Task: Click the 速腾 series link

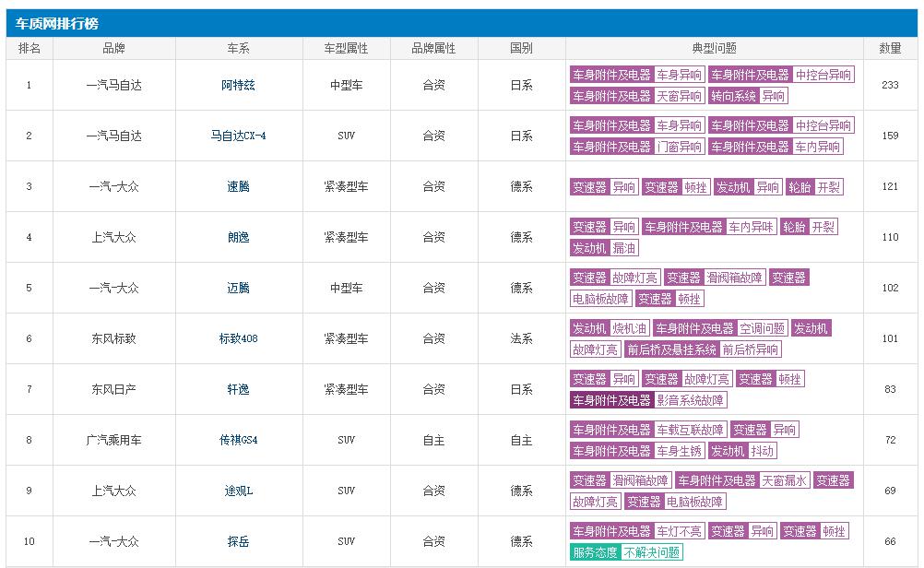Action: [x=238, y=187]
